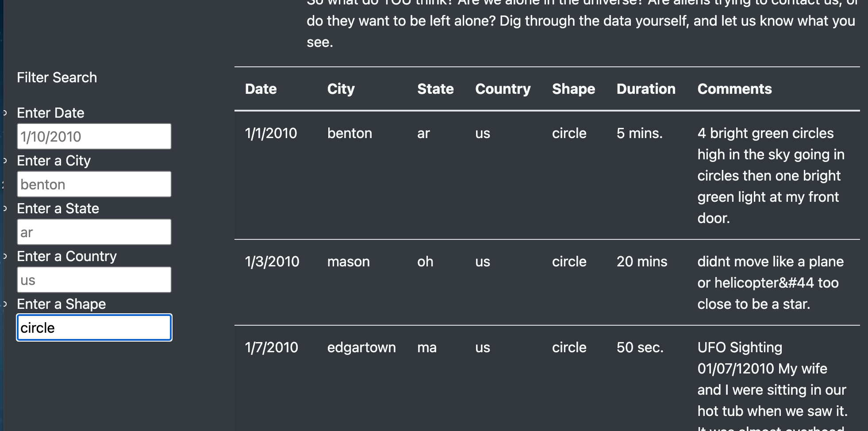Expand the chevron beside Enter a City

point(4,160)
